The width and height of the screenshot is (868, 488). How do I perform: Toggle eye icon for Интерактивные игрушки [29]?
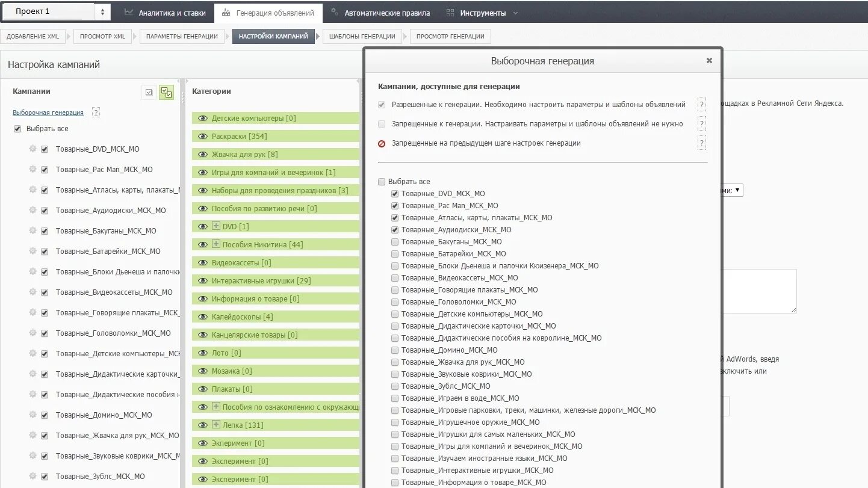tap(203, 281)
